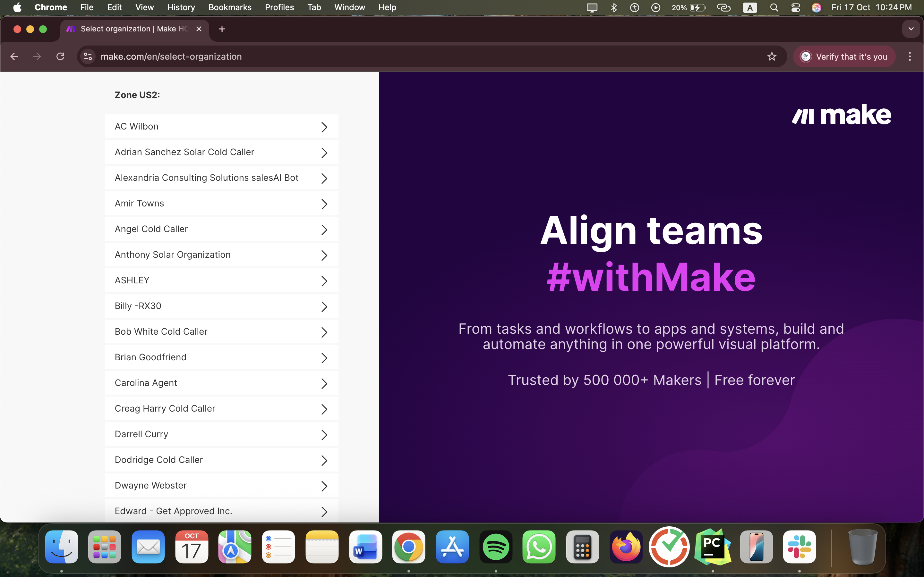Open Slack from the Dock

pyautogui.click(x=800, y=547)
